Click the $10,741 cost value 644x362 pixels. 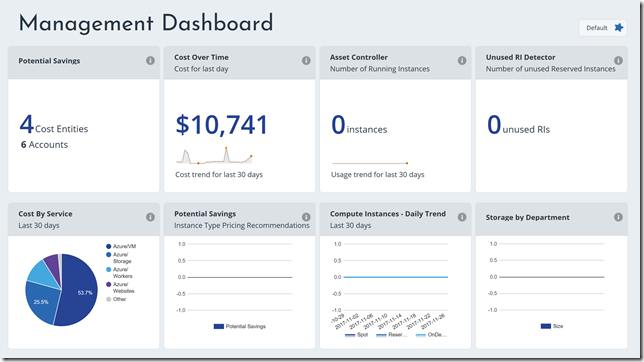pos(222,125)
